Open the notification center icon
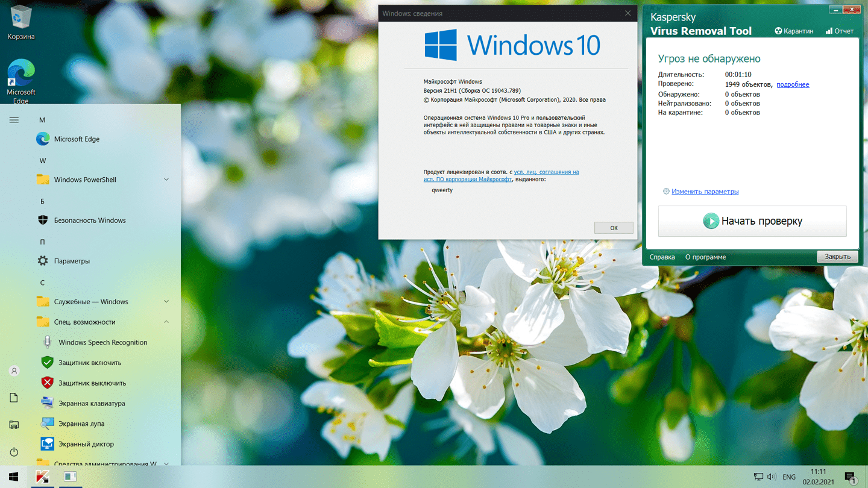Image resolution: width=868 pixels, height=488 pixels. (x=851, y=477)
